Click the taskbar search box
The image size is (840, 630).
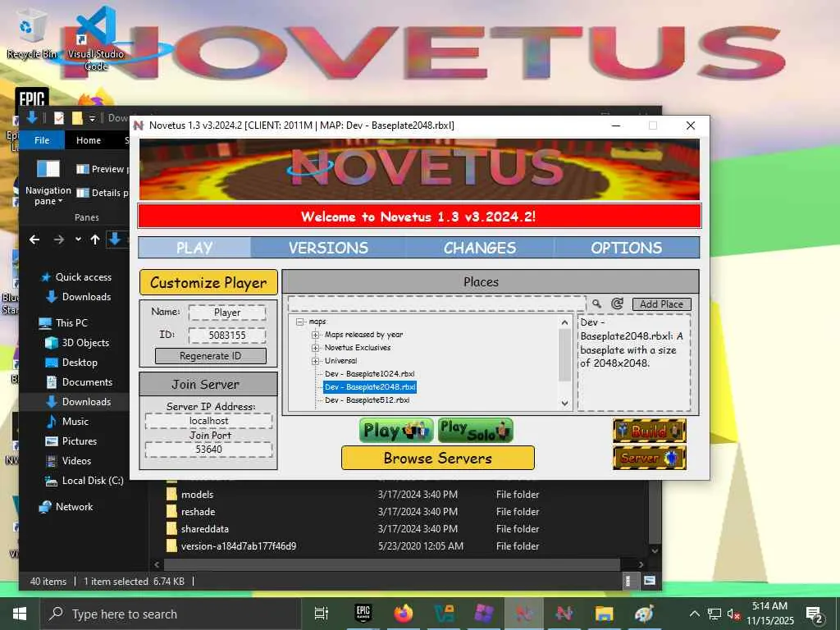(x=169, y=614)
